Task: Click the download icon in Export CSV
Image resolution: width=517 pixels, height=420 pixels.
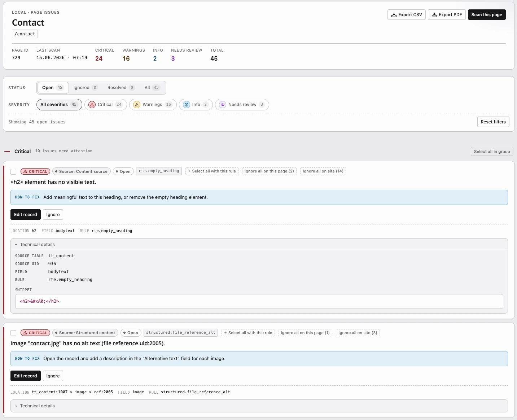Action: pos(394,15)
